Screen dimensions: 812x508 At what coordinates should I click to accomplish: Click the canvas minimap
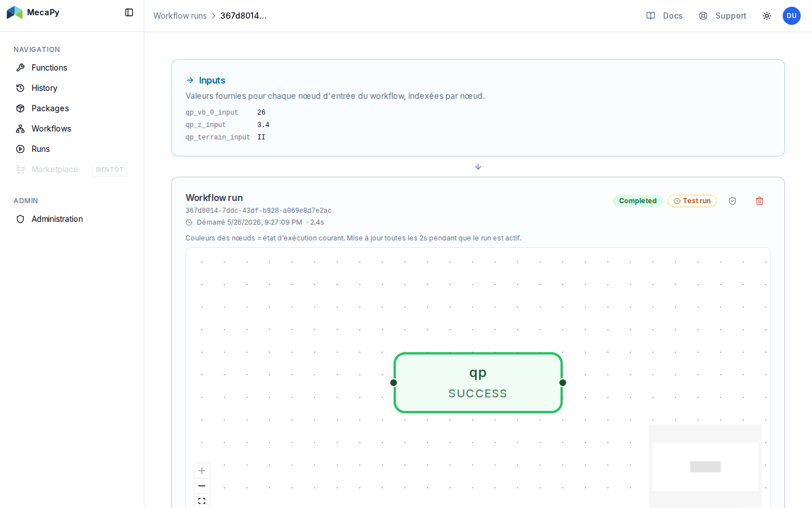(705, 466)
